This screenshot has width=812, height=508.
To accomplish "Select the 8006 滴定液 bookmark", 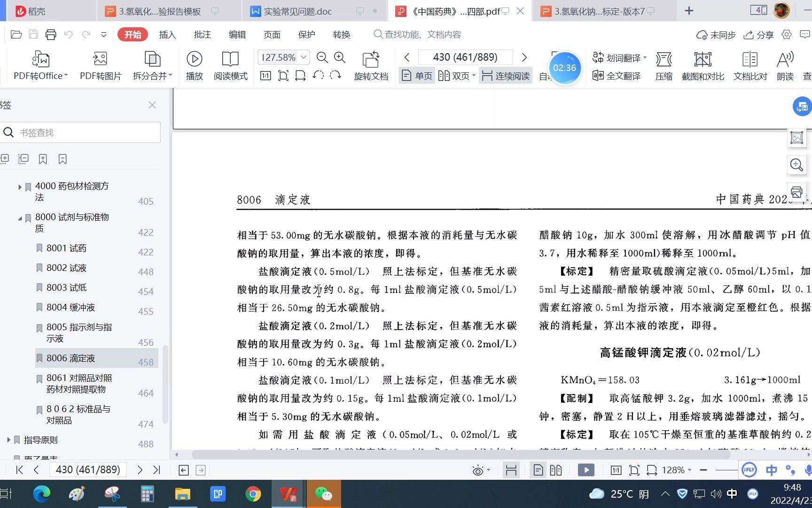I will pyautogui.click(x=96, y=358).
